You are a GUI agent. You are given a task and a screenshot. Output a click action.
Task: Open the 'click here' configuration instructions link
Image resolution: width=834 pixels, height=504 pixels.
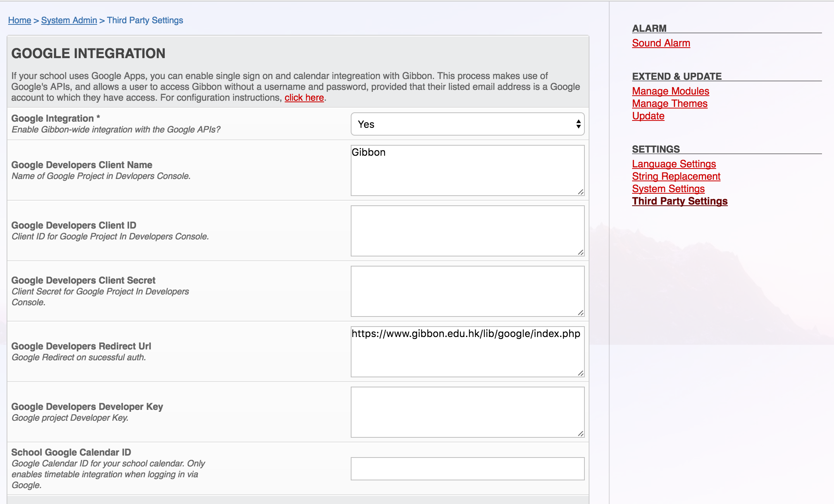click(304, 98)
